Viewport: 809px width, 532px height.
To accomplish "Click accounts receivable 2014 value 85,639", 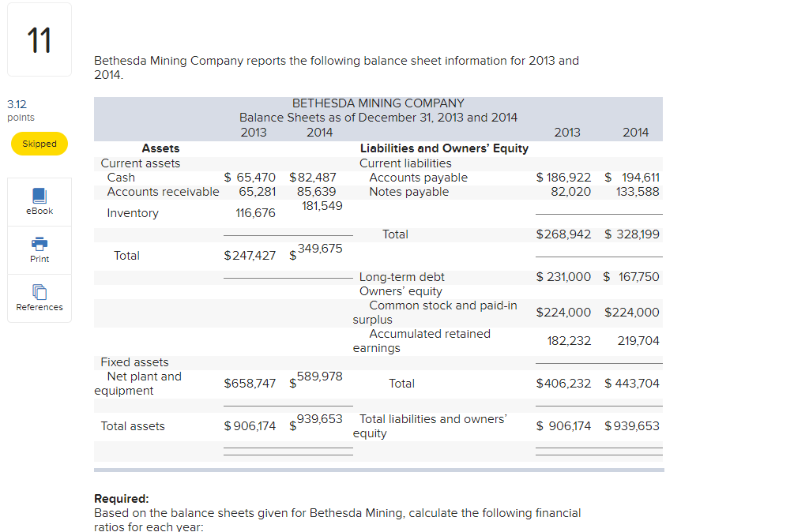I will coord(316,192).
